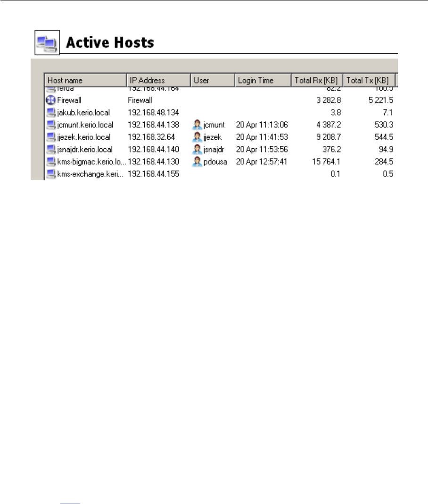The height and width of the screenshot is (504, 428).
Task: Click Total Tx value 7.1
Action: point(388,112)
